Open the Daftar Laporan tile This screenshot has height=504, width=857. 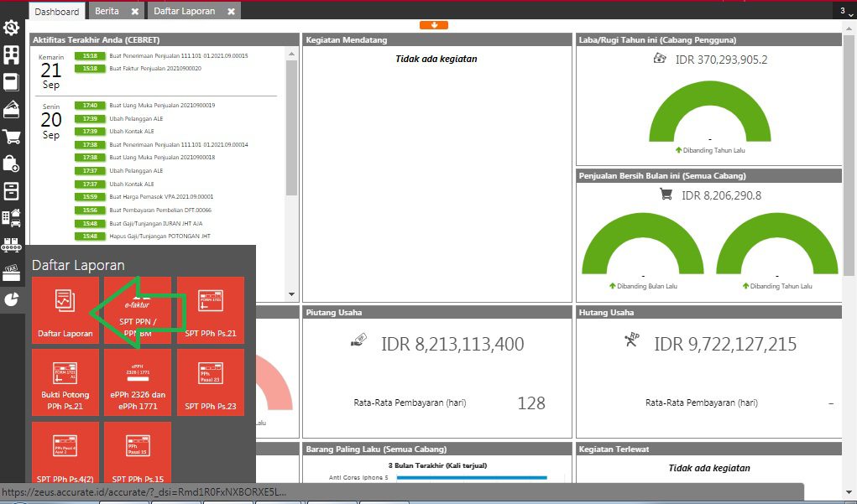[65, 310]
